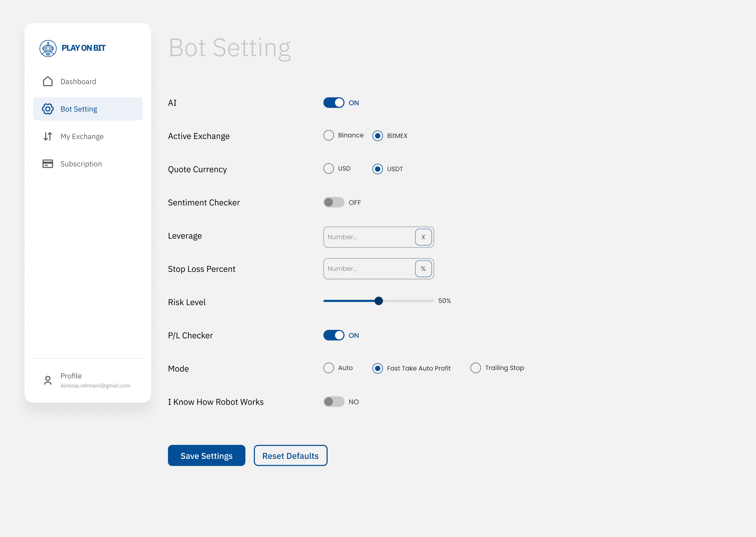Image resolution: width=756 pixels, height=537 pixels.
Task: Click the Bot Setting gear icon
Action: tap(48, 109)
